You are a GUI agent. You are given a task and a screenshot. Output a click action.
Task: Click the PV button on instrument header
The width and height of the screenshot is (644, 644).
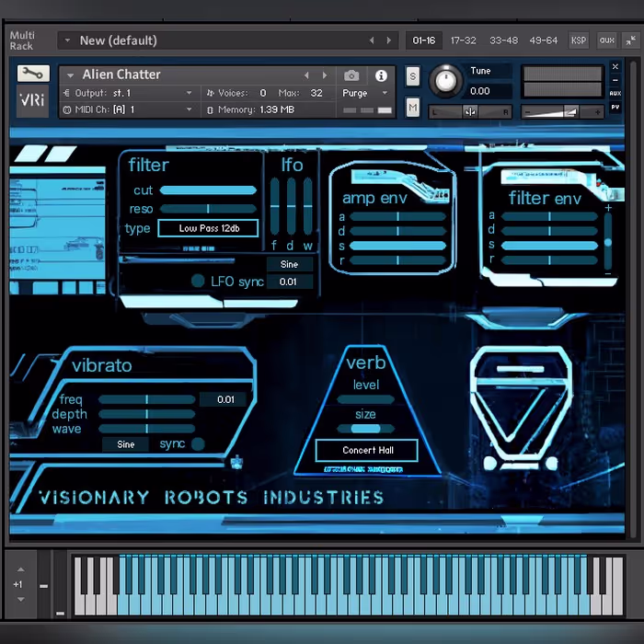[x=615, y=108]
